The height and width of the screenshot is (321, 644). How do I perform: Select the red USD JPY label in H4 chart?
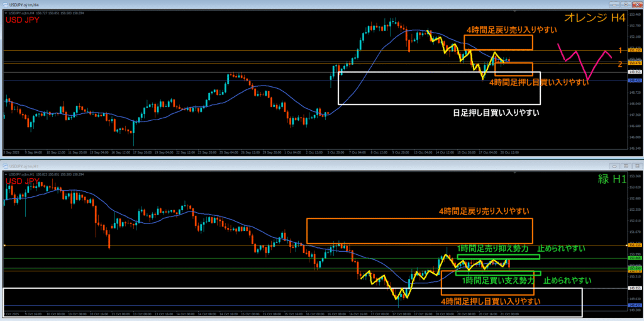point(21,20)
